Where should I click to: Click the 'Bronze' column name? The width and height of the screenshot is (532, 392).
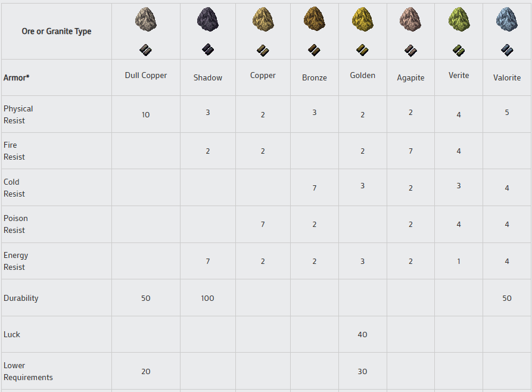315,77
